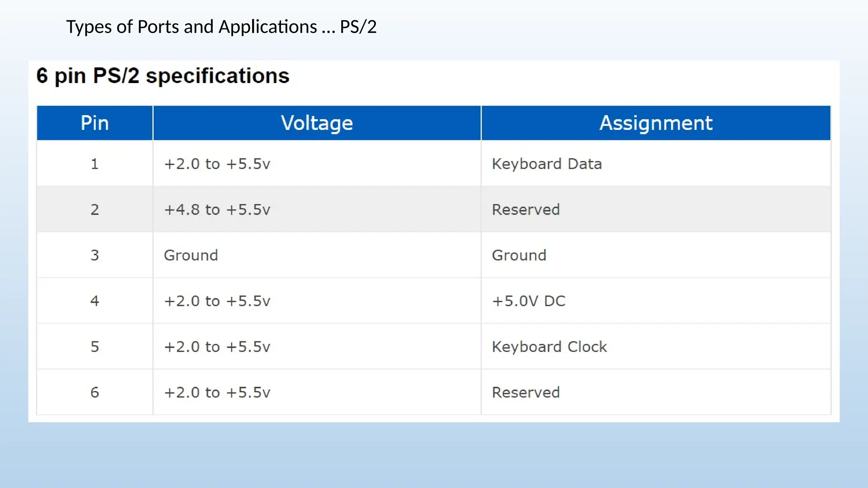
Task: Click the 'Reserved' cell in row 2
Action: 526,210
